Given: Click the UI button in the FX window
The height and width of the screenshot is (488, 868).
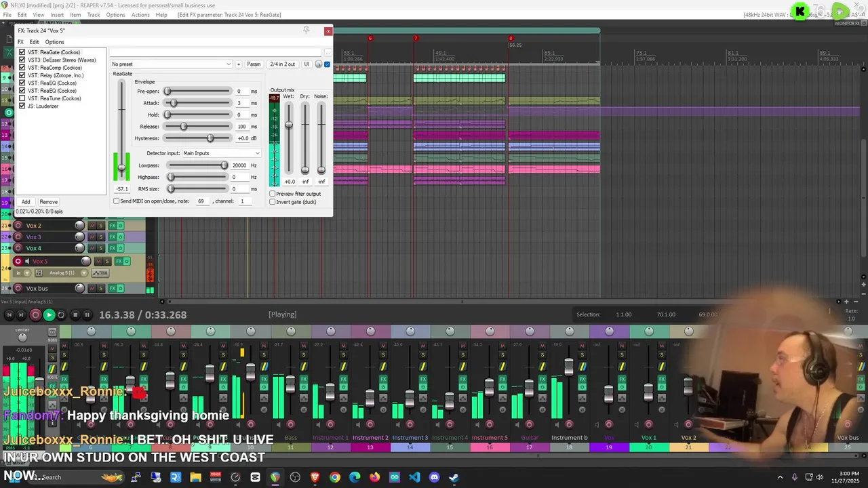Looking at the screenshot, I should click(307, 64).
